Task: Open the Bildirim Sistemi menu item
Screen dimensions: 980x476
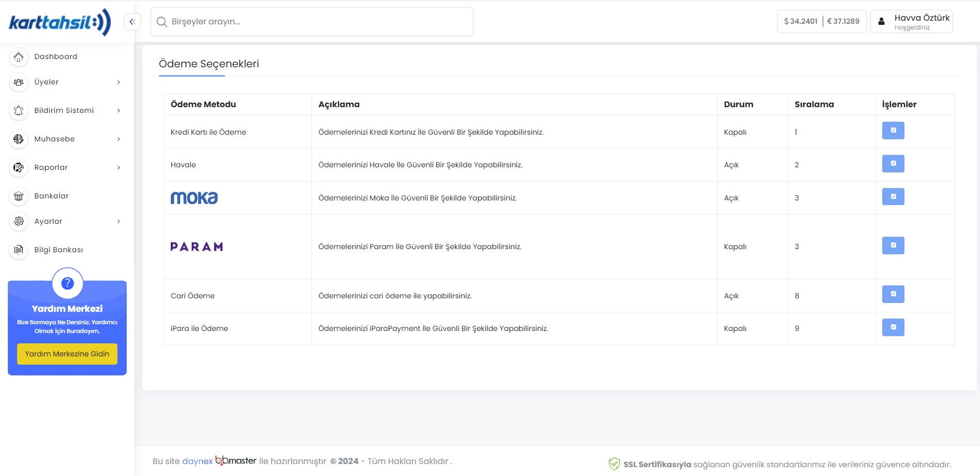Action: pos(64,110)
